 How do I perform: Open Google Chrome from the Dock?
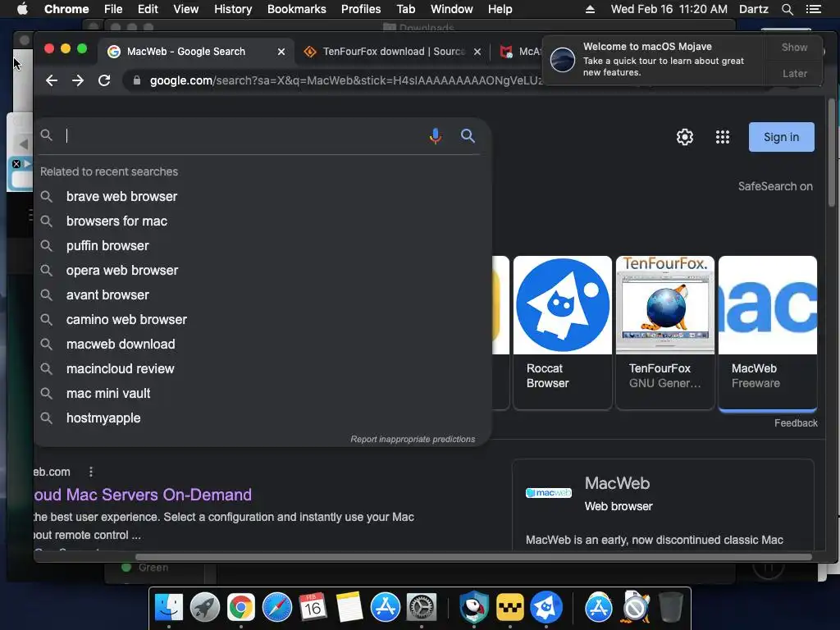240,607
